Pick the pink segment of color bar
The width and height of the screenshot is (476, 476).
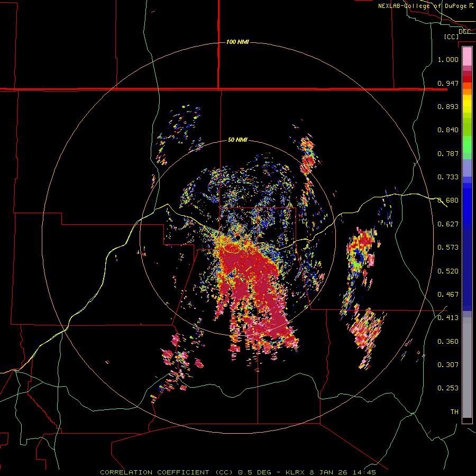467,56
